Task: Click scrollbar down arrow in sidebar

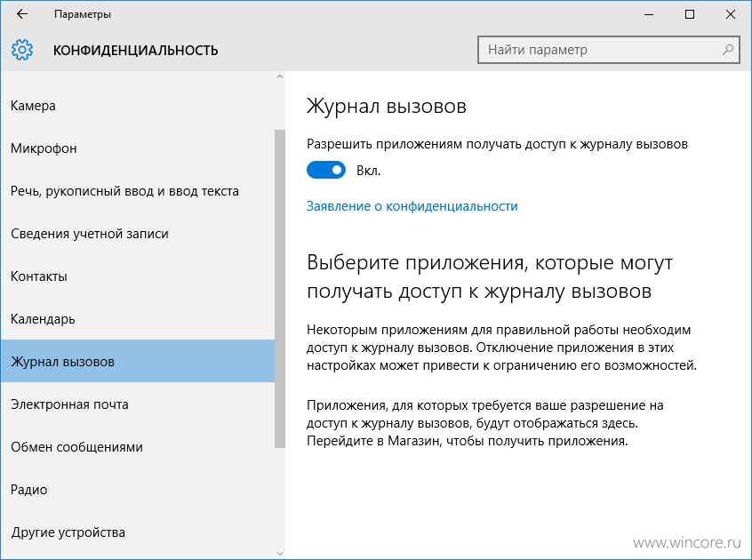Action: pyautogui.click(x=280, y=553)
